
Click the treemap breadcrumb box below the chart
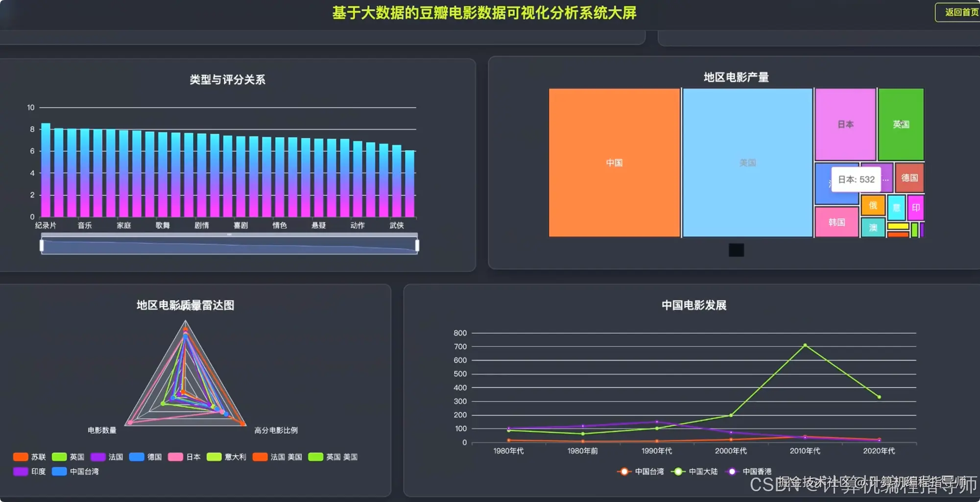[736, 250]
